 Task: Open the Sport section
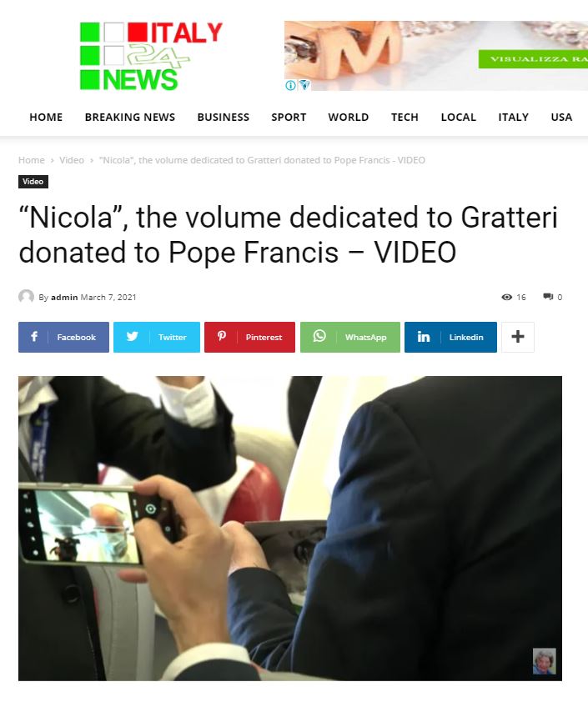289,118
